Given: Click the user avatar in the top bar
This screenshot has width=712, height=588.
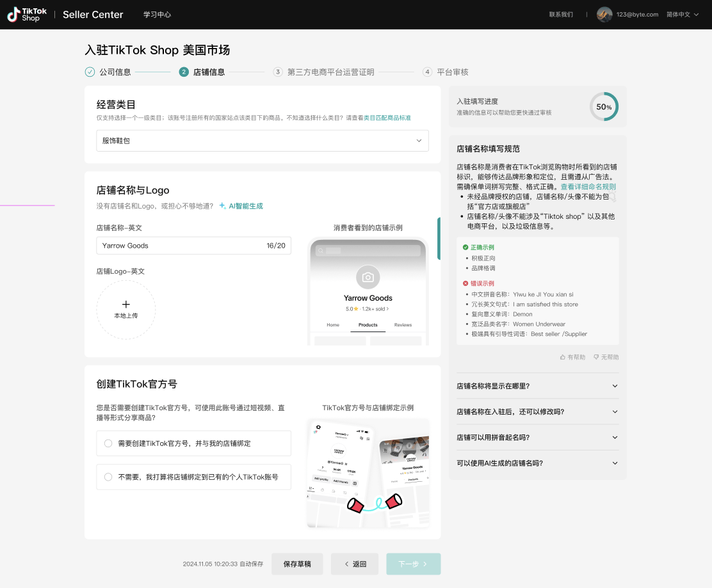Looking at the screenshot, I should (x=604, y=14).
